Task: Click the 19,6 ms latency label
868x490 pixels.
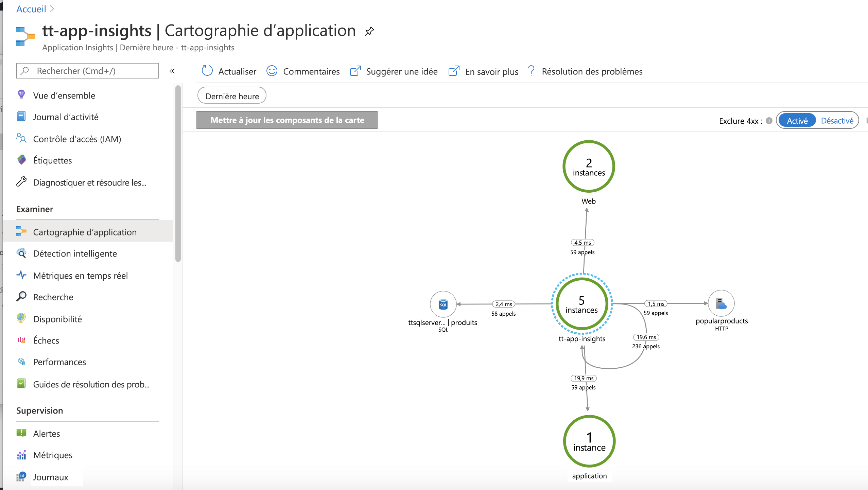Action: tap(646, 337)
